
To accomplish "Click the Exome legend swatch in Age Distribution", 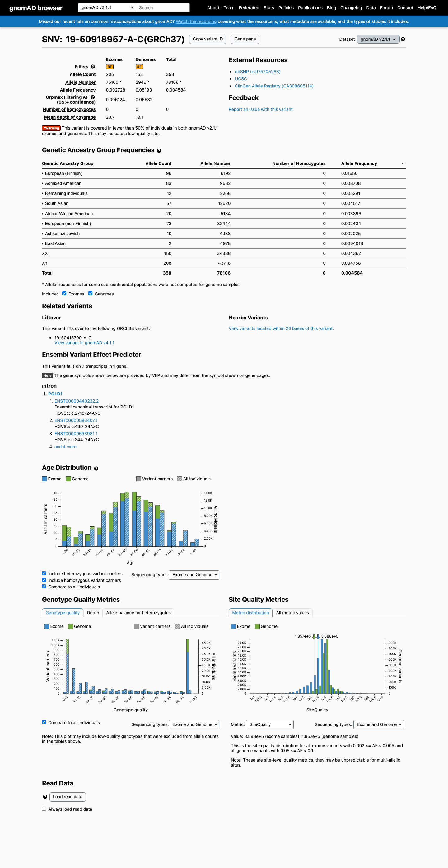I will (44, 479).
